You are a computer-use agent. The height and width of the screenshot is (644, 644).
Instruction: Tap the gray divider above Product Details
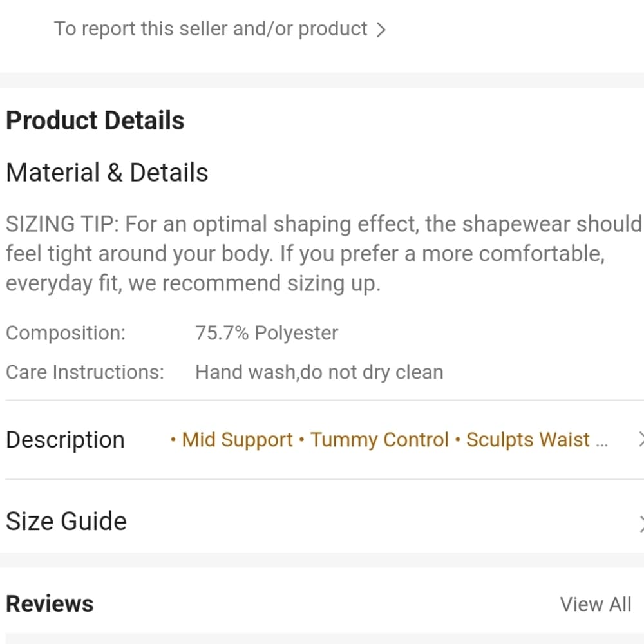click(322, 80)
